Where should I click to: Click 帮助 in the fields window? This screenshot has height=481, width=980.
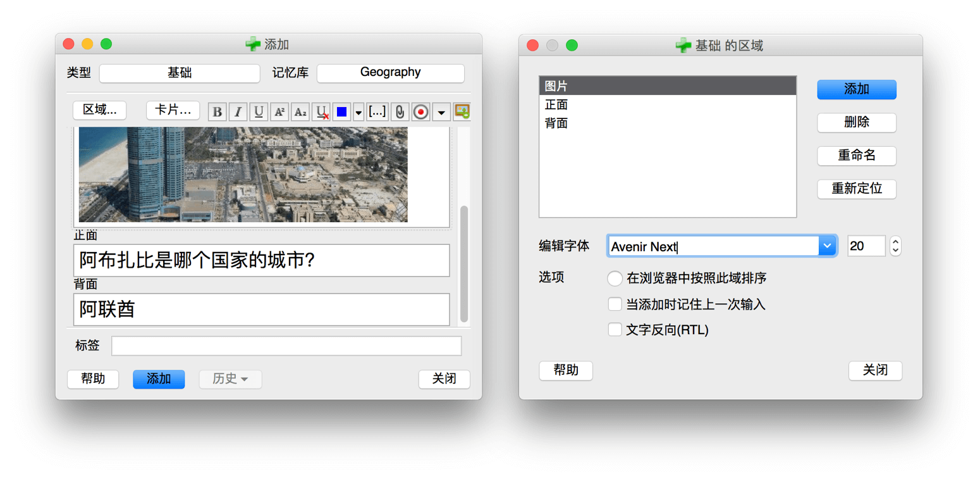[566, 371]
